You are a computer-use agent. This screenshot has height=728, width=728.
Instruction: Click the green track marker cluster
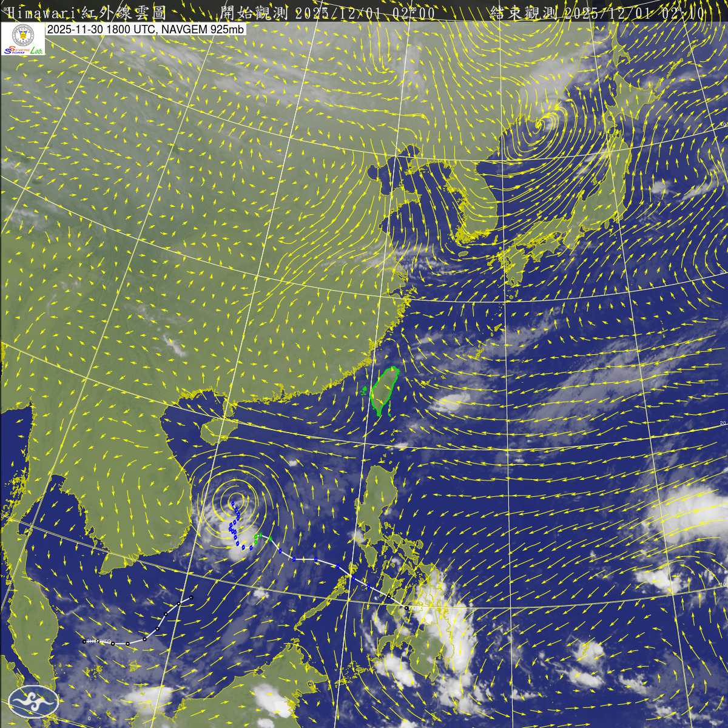click(257, 538)
